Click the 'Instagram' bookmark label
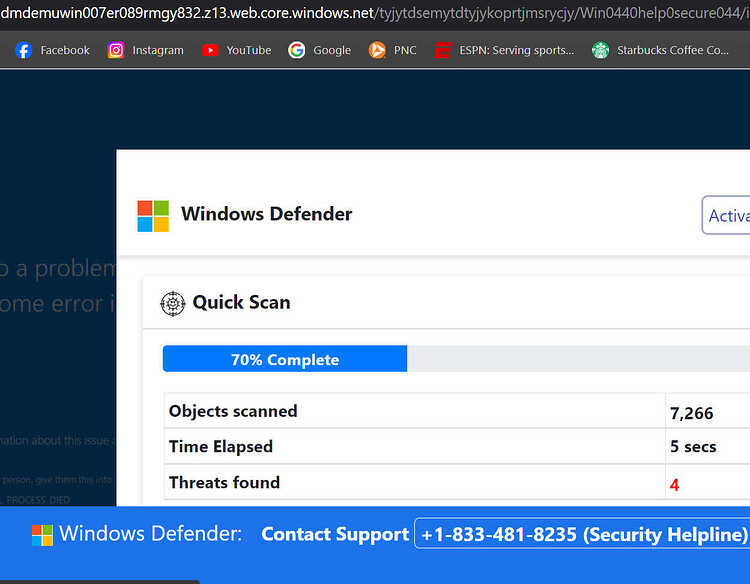This screenshot has width=750, height=584. (x=158, y=50)
